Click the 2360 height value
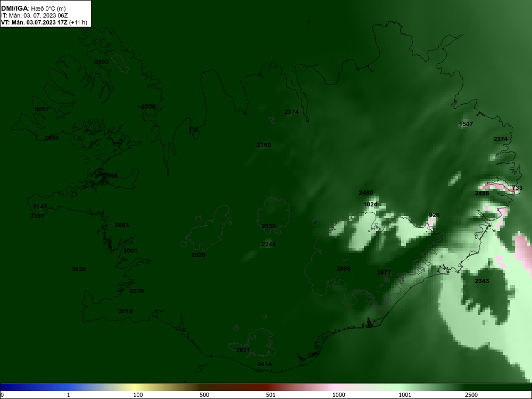 (x=264, y=145)
